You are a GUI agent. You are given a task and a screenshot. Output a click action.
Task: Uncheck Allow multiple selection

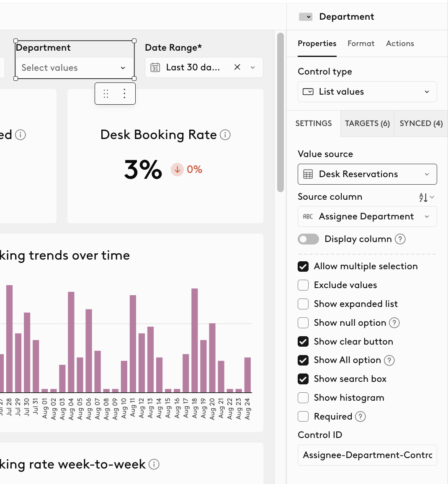click(x=303, y=266)
